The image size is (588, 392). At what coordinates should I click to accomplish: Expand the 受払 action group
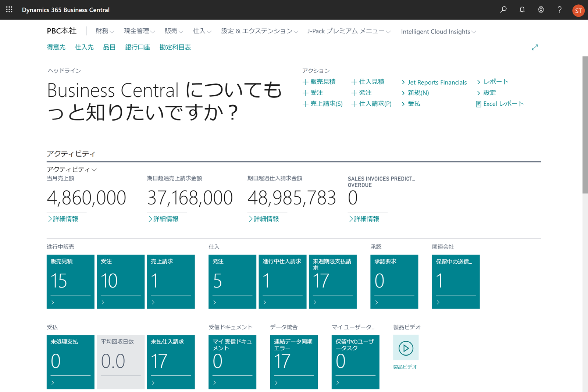point(411,104)
